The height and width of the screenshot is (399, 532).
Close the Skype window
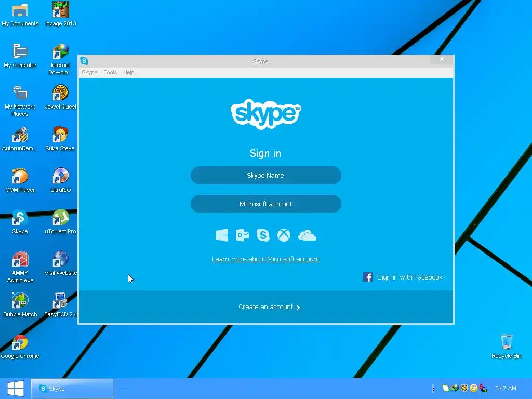pyautogui.click(x=442, y=59)
